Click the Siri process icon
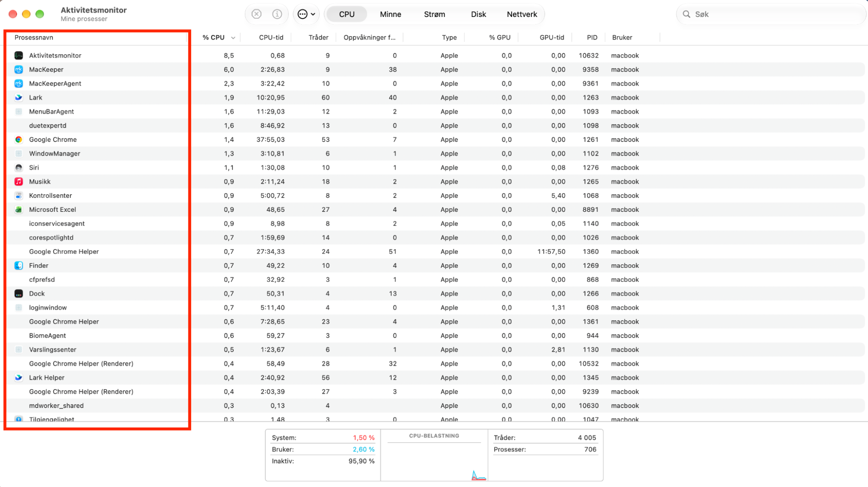Screen dimensions: 868x487 [19, 168]
